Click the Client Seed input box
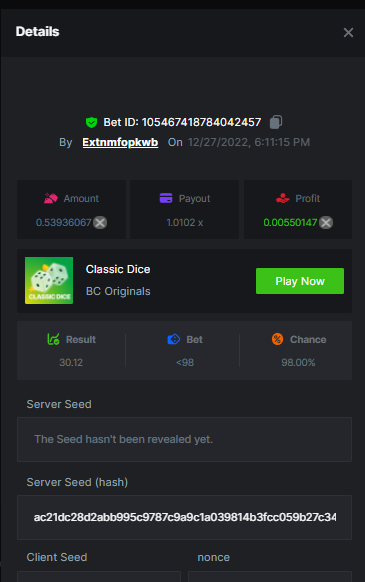Viewport: 365px width, 582px height. click(x=99, y=576)
